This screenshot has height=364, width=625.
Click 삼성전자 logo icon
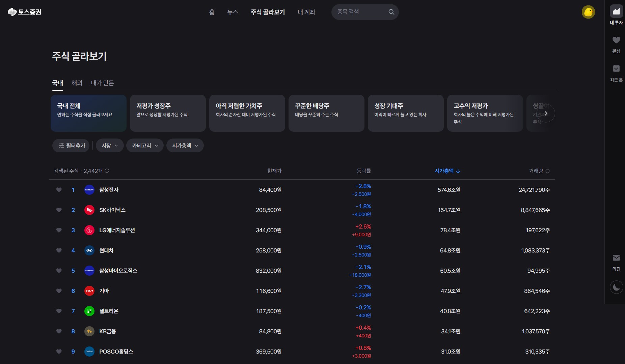89,190
